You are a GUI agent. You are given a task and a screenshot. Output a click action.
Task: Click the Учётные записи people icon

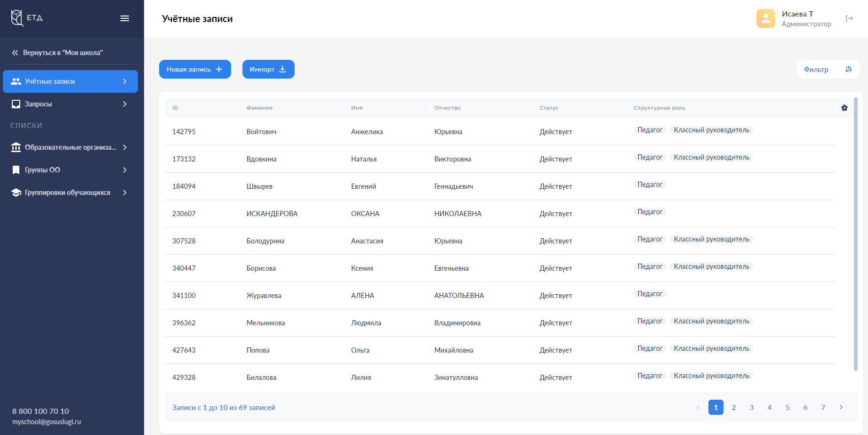(16, 81)
